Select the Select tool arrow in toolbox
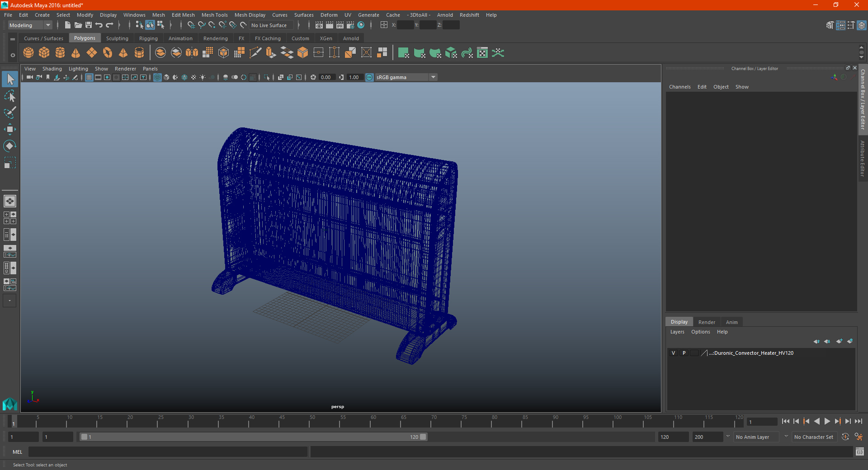The width and height of the screenshot is (868, 470). tap(10, 80)
